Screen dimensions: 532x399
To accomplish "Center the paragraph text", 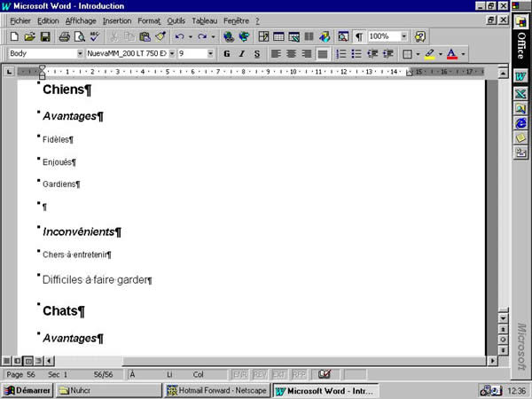I will point(291,53).
